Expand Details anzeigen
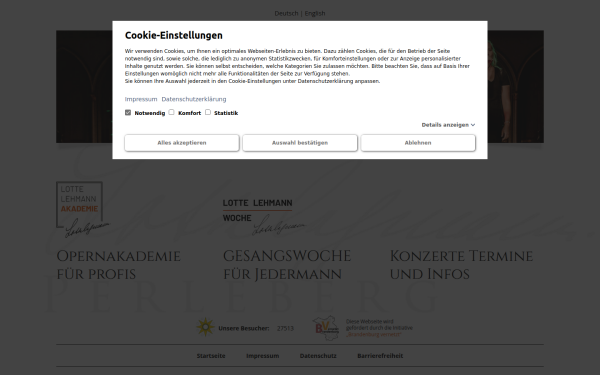 [448, 125]
